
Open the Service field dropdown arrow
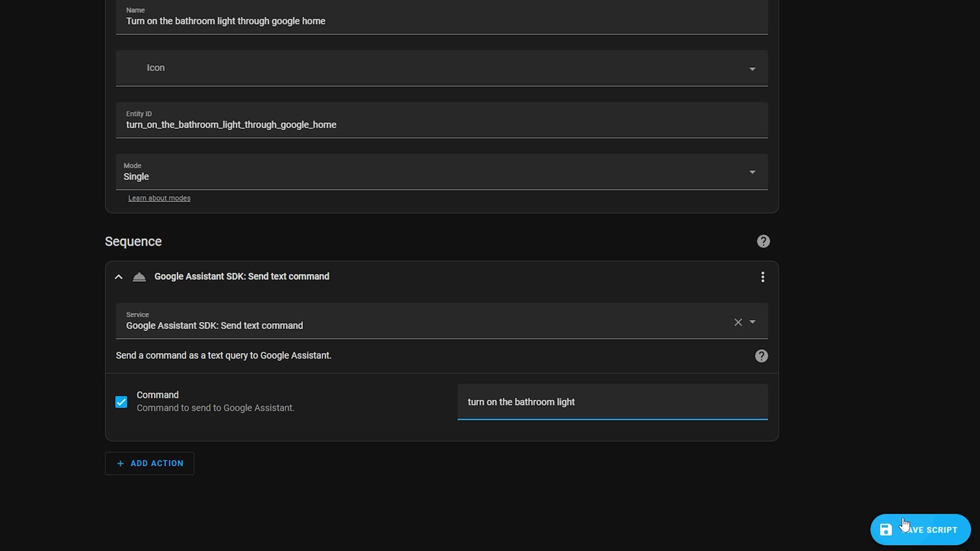(753, 321)
